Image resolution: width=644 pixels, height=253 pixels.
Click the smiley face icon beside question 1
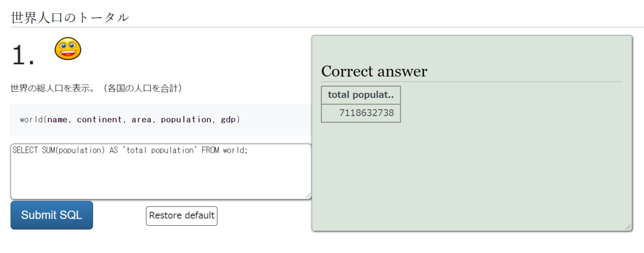pyautogui.click(x=68, y=49)
